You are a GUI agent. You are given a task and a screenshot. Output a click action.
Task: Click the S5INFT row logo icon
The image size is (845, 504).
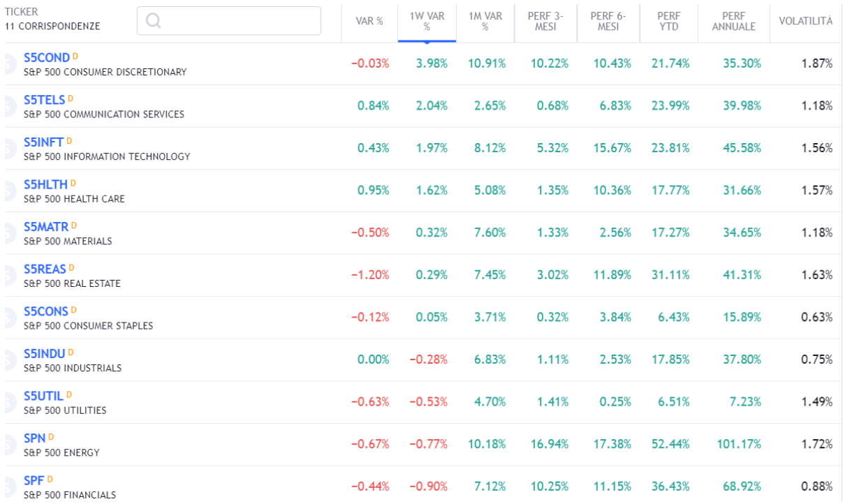(9, 149)
